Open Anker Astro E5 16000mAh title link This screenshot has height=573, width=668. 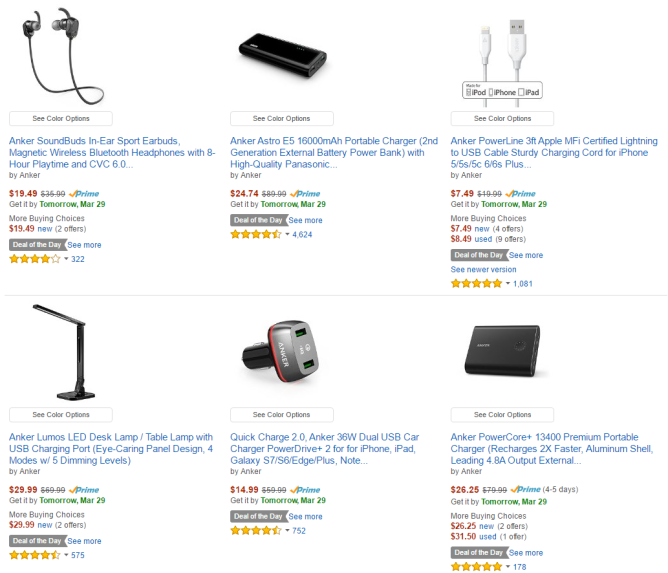click(334, 153)
